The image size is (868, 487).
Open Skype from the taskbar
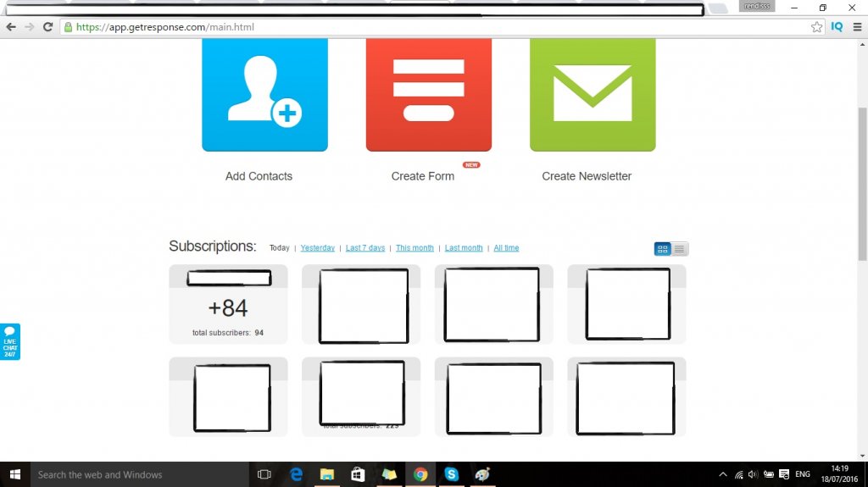(x=451, y=474)
